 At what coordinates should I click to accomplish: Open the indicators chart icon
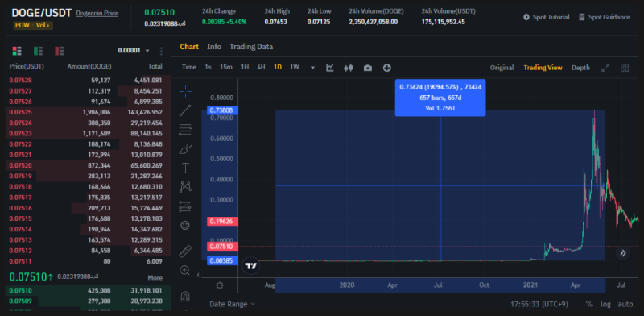point(329,68)
